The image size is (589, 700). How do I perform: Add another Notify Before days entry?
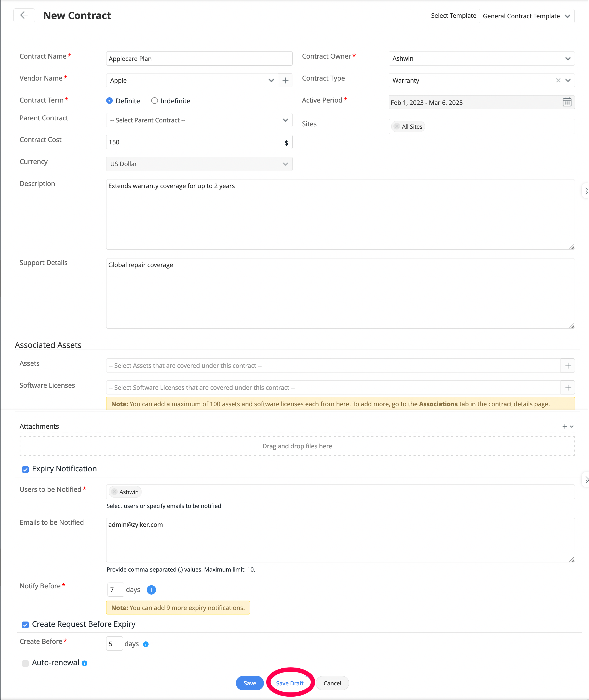[151, 590]
